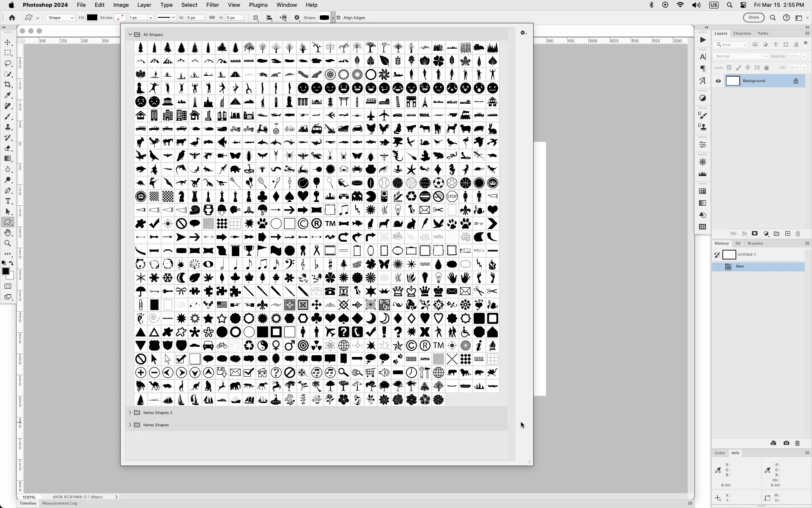Image resolution: width=812 pixels, height=508 pixels.
Task: Click the red heart shape thumbnail
Action: click(303, 196)
